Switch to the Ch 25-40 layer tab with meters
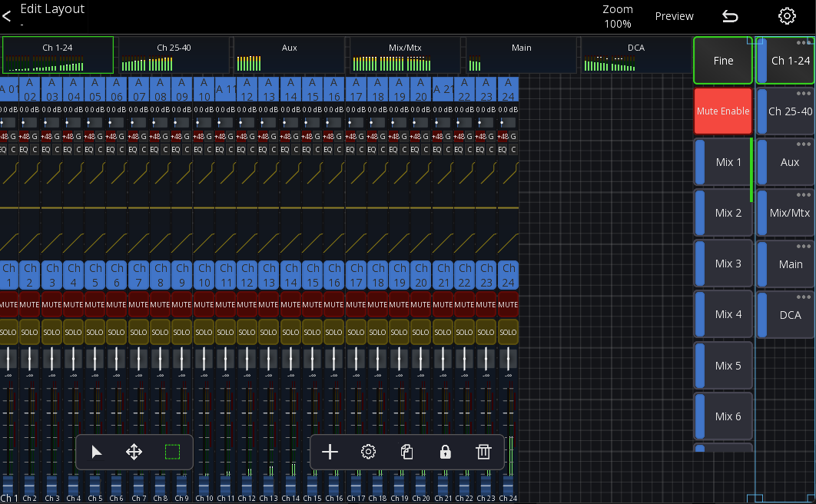This screenshot has height=504, width=816. click(x=174, y=55)
